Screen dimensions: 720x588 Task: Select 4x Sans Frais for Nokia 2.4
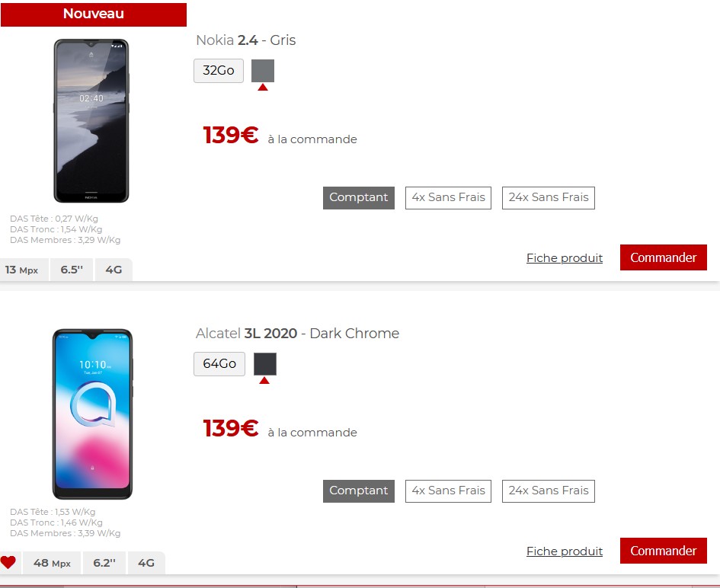click(x=448, y=198)
